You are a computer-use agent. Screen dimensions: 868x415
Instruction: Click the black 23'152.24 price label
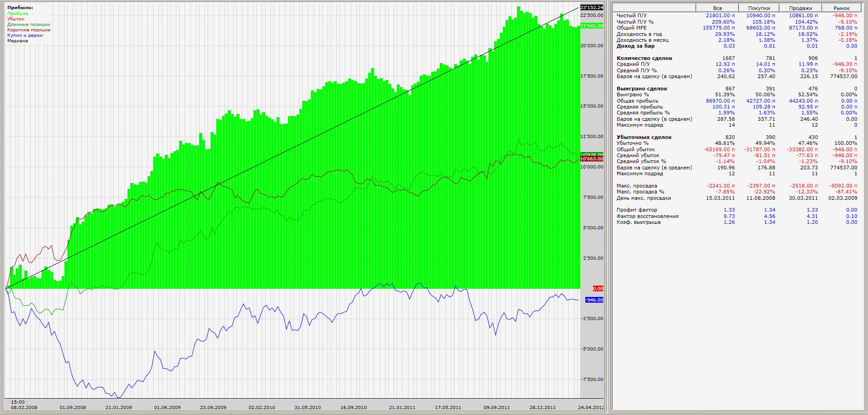click(x=592, y=7)
